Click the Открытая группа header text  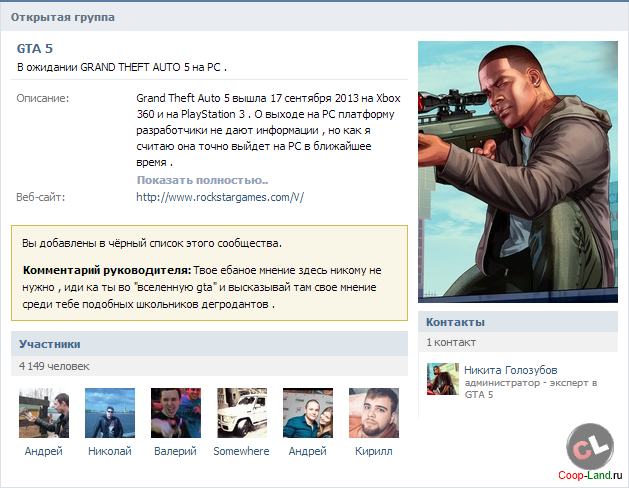click(x=63, y=17)
